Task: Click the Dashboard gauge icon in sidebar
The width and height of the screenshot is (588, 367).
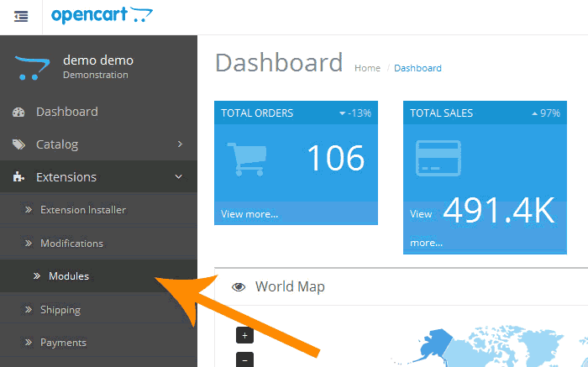Action: pyautogui.click(x=18, y=112)
